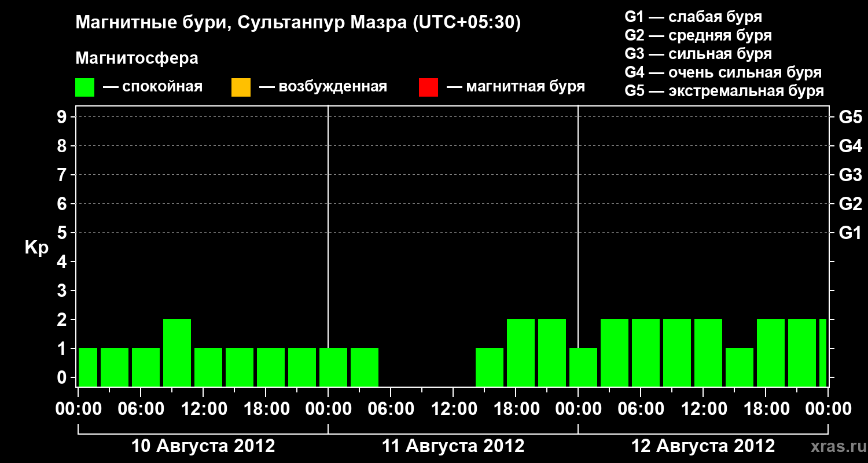The width and height of the screenshot is (868, 463).
Task: Select the chart title 'Магнитные бури, Сультанпур Мазра'
Action: tap(241, 23)
